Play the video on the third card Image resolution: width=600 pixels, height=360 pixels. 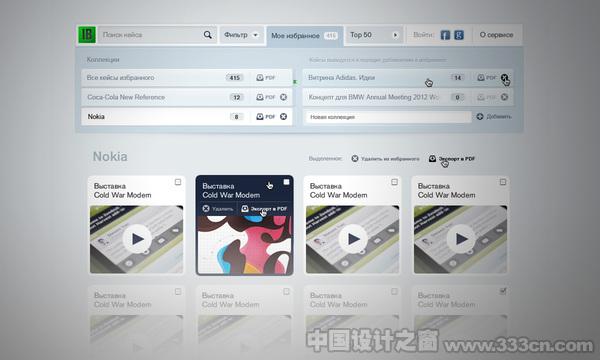(x=352, y=239)
